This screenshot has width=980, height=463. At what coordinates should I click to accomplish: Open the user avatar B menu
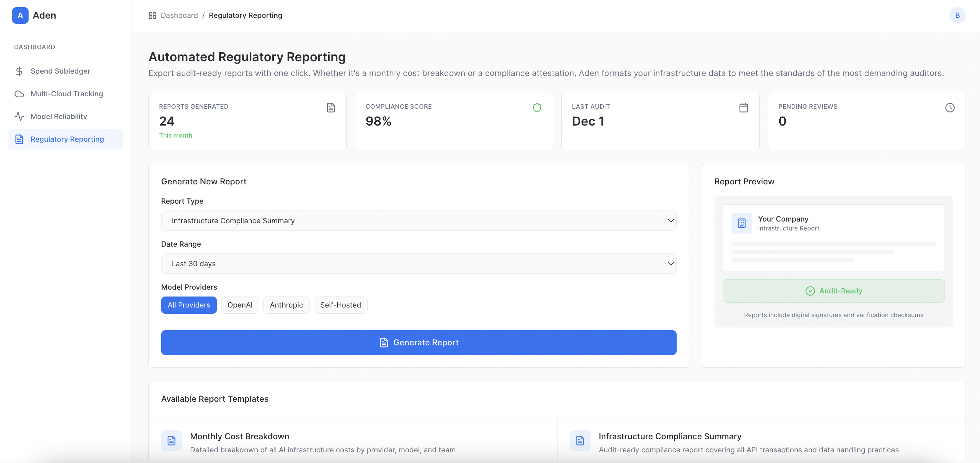[957, 15]
